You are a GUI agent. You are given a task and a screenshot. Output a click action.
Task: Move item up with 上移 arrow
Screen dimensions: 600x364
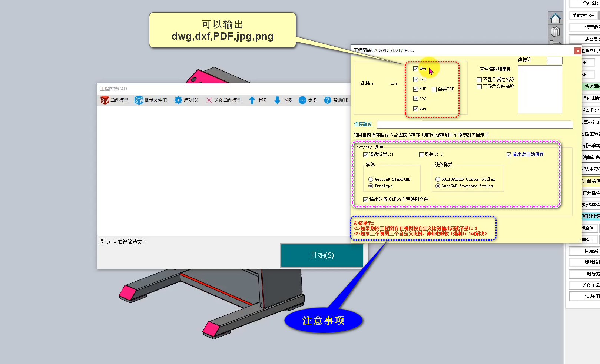click(x=252, y=100)
